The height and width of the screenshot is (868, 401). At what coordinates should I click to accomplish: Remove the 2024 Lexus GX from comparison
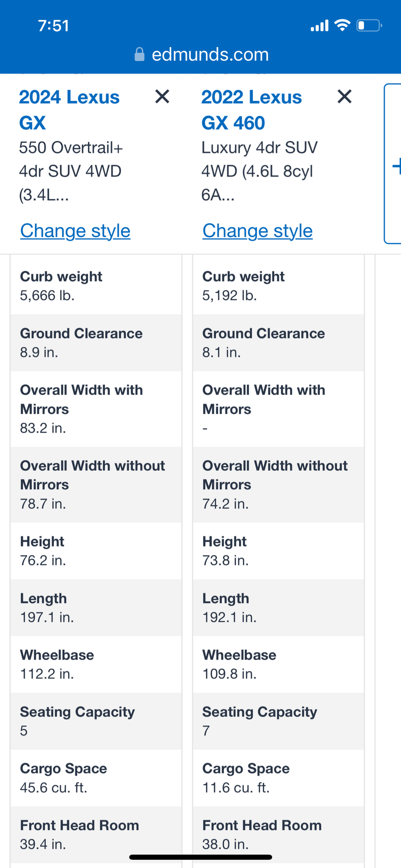coord(162,96)
